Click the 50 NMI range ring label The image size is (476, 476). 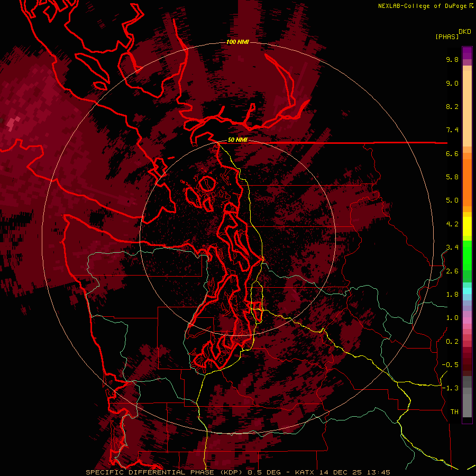237,140
